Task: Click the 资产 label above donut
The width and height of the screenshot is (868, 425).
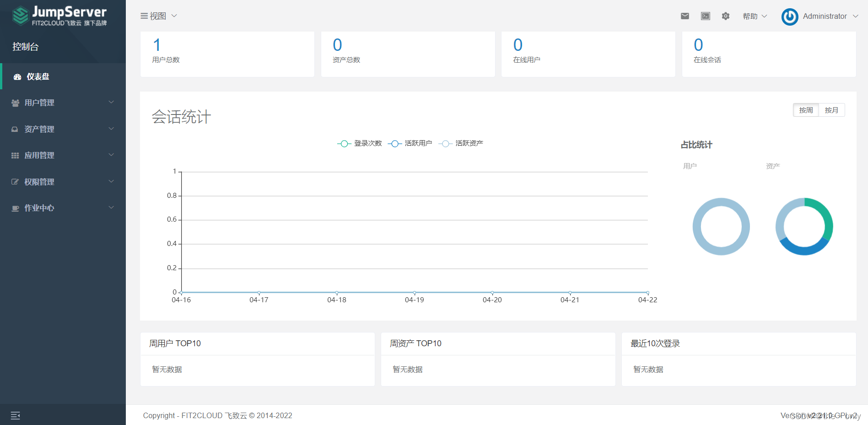Action: (x=773, y=166)
